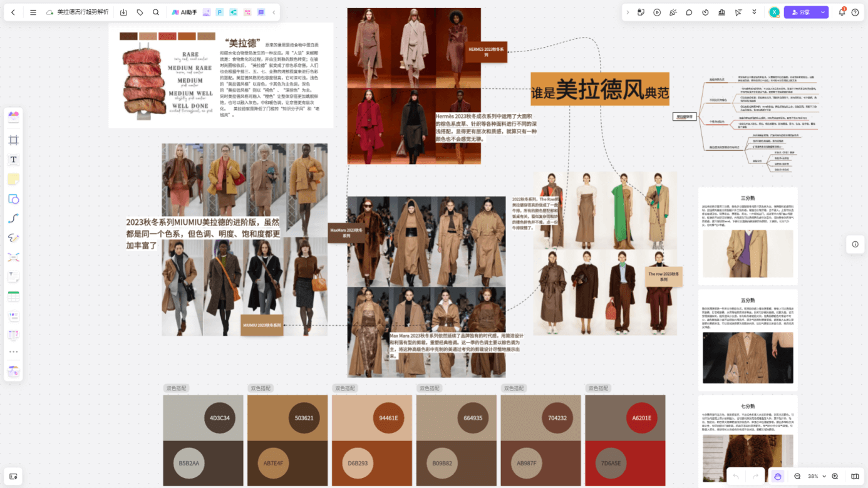Screen dimensions: 868x488
Task: Click the MIUMIU 2023秋冬系列 label
Action: (x=262, y=325)
